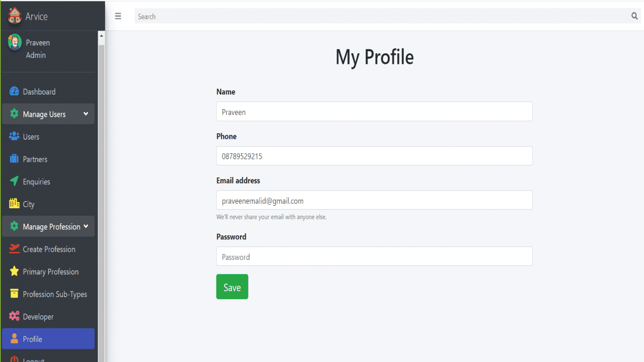Click the Manage Users gear icon
This screenshot has height=362, width=644.
coord(14,114)
